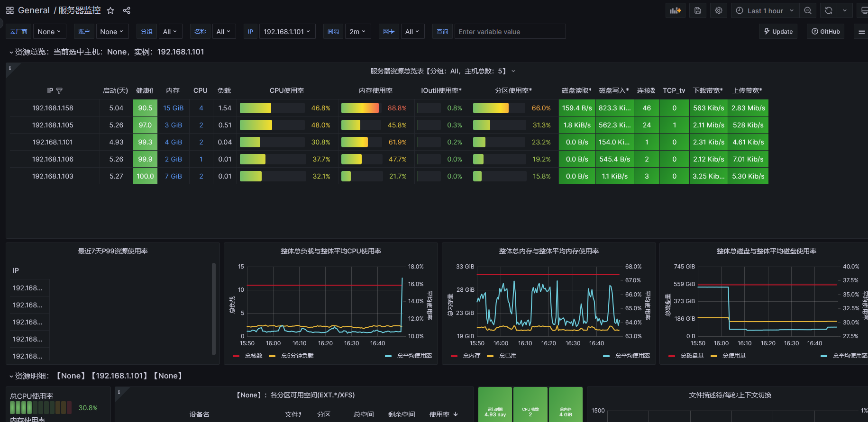Open 文件描述符/每秒上下文切换 panel title

pyautogui.click(x=730, y=395)
